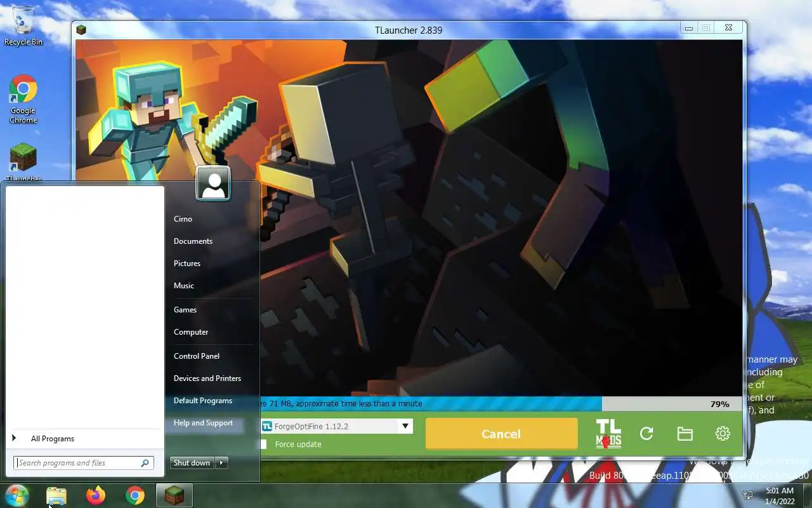
Task: Click the refresh versions icon in TLauncher
Action: tap(646, 434)
